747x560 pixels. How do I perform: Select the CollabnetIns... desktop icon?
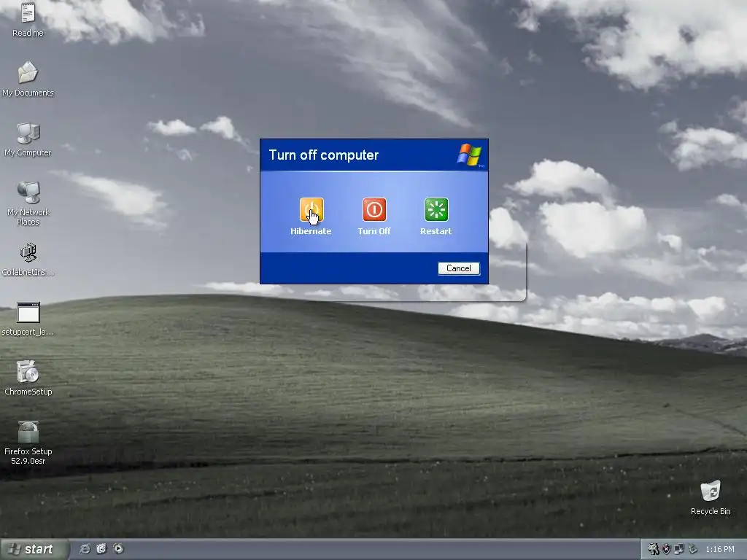(x=28, y=259)
